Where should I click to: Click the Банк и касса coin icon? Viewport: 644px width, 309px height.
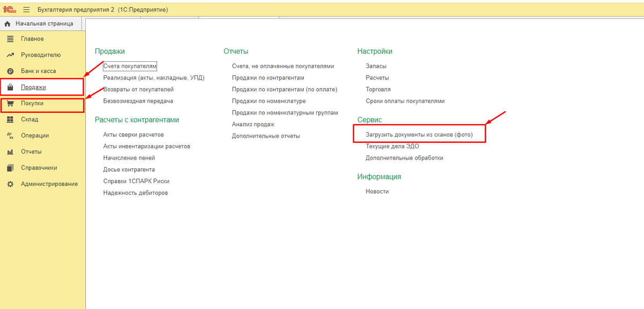[x=10, y=71]
